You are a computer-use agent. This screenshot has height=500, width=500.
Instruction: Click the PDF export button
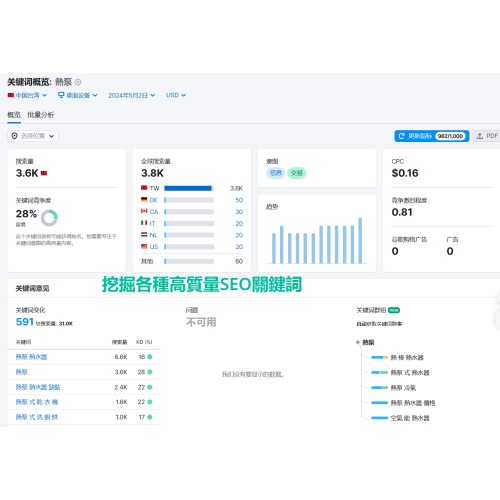(x=487, y=136)
